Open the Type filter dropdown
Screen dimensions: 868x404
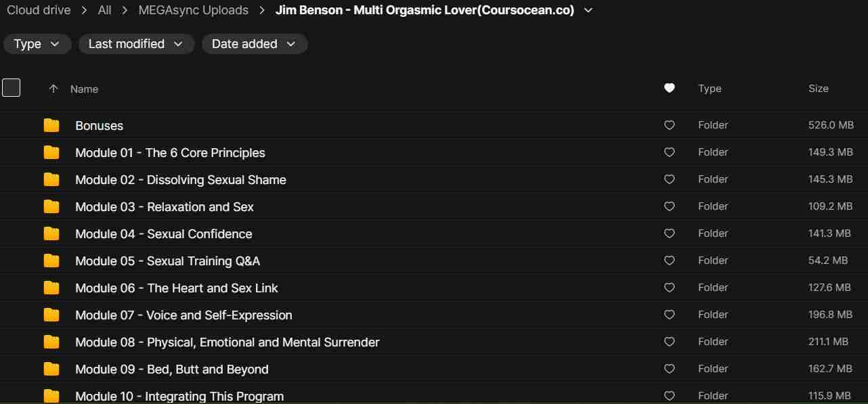pos(37,44)
